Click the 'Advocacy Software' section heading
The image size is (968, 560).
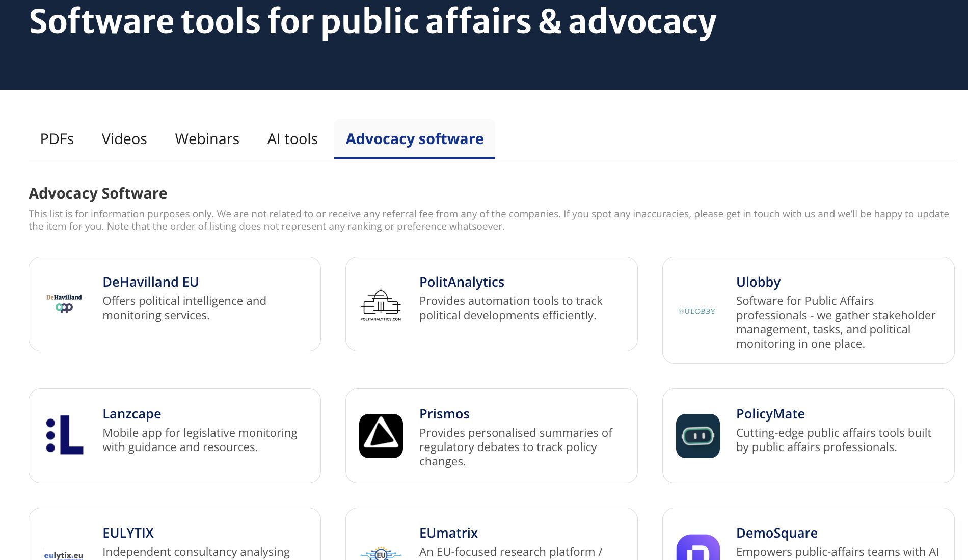point(98,193)
